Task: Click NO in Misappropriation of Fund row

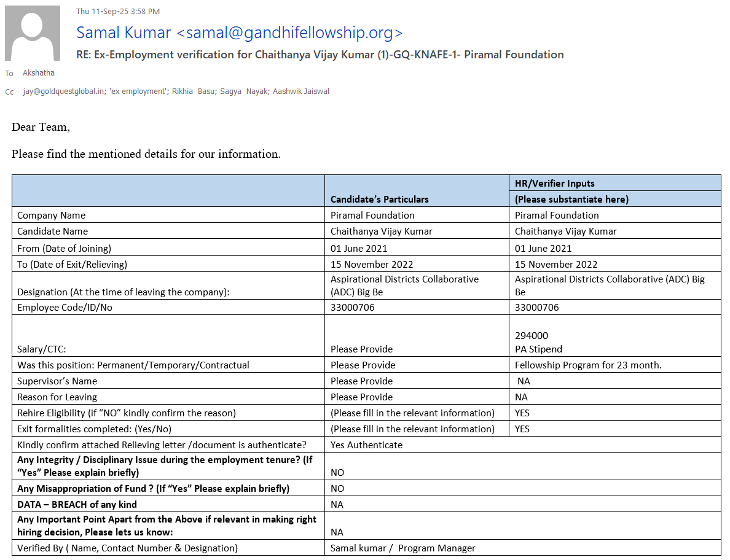Action: pyautogui.click(x=337, y=488)
